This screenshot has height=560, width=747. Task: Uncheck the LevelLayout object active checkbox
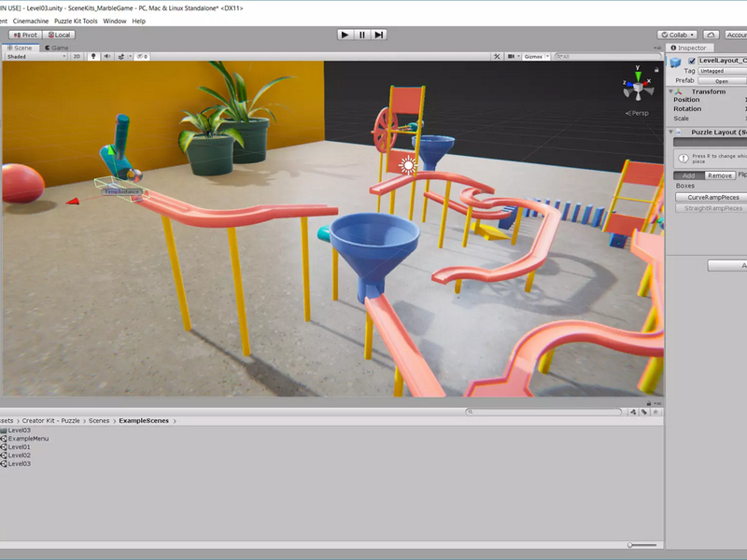coord(691,61)
